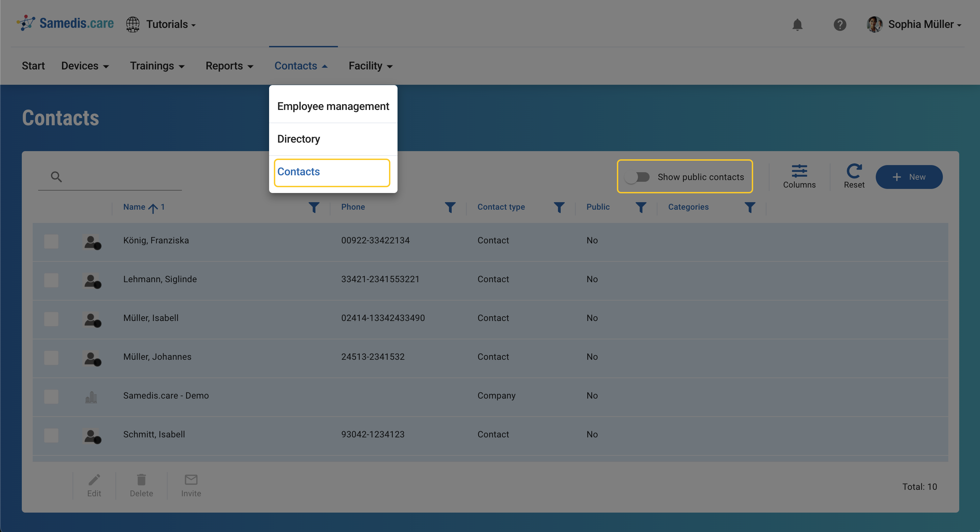
Task: Check the box for König, Franziska
Action: pyautogui.click(x=51, y=241)
